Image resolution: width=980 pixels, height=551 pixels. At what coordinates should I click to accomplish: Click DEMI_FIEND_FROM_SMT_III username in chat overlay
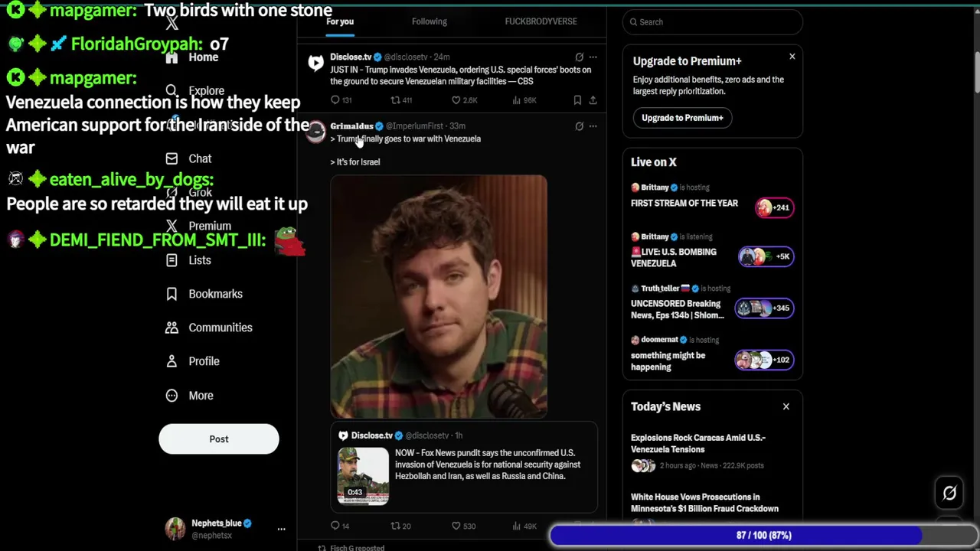pos(157,240)
